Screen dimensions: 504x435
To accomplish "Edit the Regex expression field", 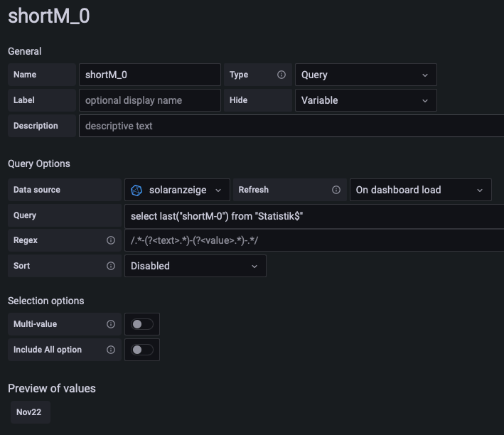I will tap(313, 240).
